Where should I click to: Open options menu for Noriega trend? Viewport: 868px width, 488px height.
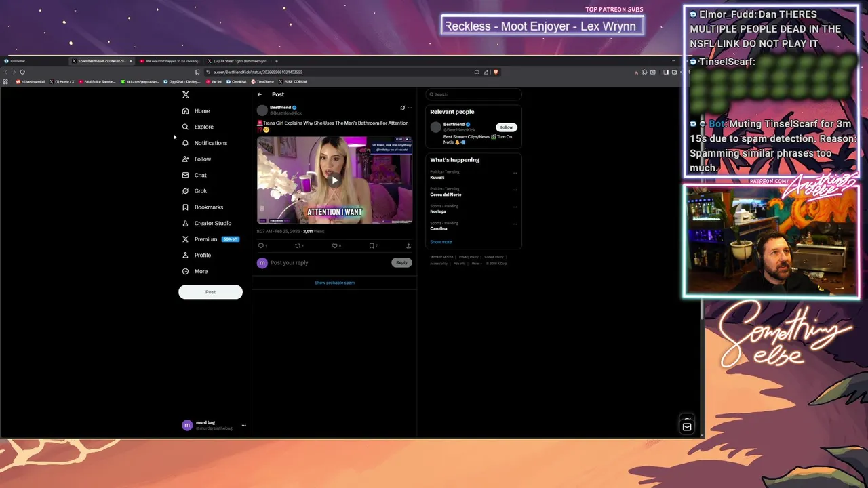click(515, 207)
